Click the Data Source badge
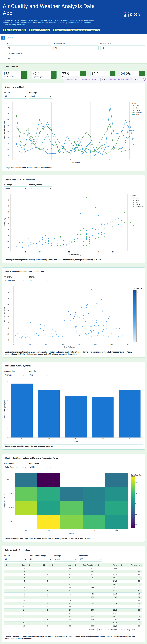This screenshot has height=644, width=147. point(76,30)
